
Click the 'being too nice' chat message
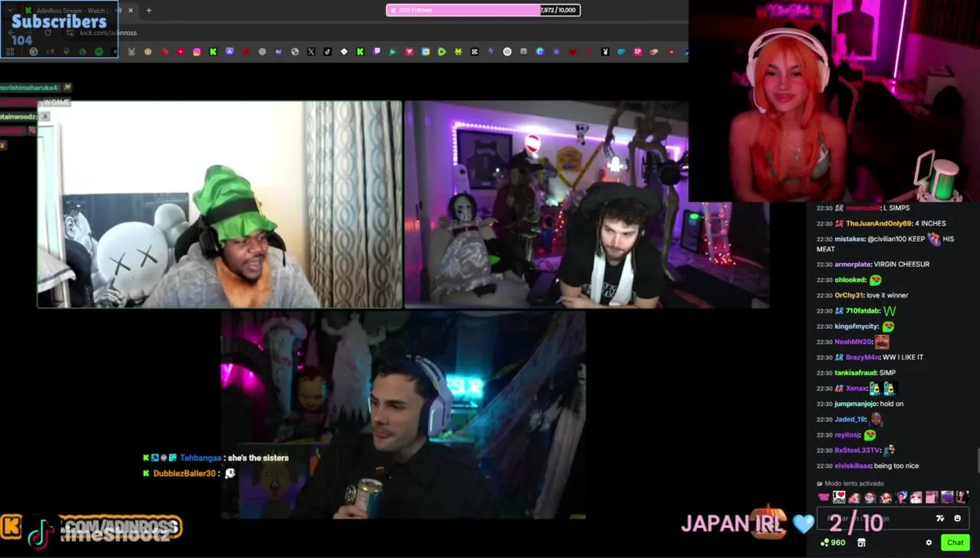[x=896, y=466]
